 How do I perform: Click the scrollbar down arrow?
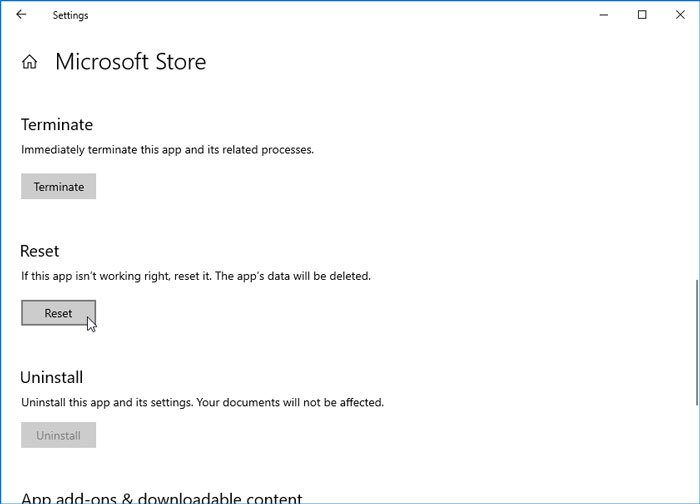point(694,498)
